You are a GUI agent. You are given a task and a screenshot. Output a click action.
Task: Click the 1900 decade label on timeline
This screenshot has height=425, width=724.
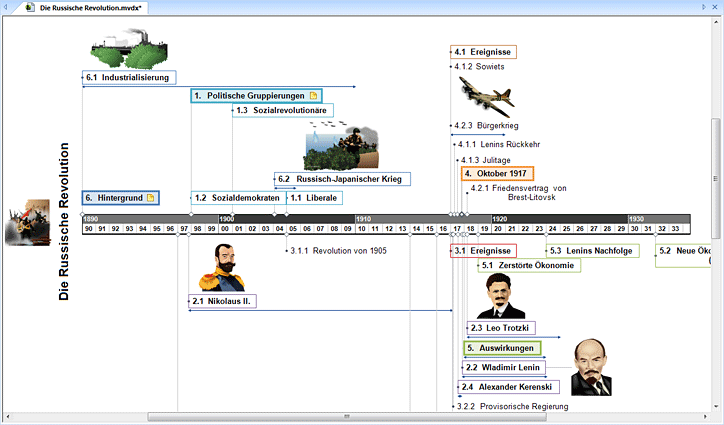tap(227, 219)
